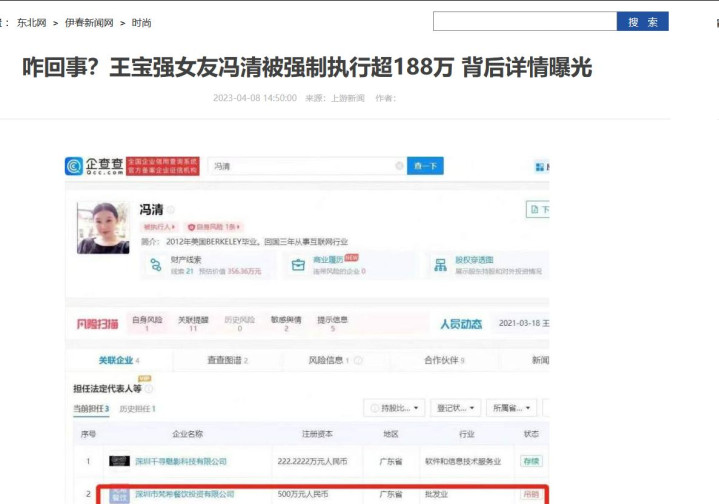Switch to the 关联企业 tab
This screenshot has height=504, width=719.
[119, 360]
